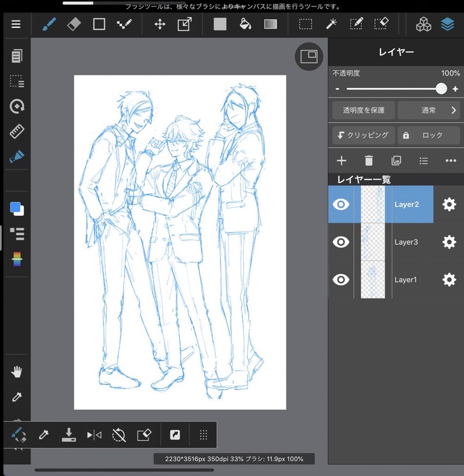Hide Layer2 using its eye icon
464x476 pixels.
(341, 204)
